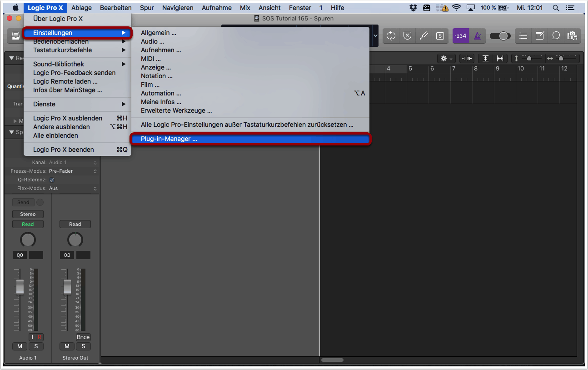Screen dimensions: 588x370
Task: Toggle the Q-Referenz checkbox
Action: (x=52, y=180)
